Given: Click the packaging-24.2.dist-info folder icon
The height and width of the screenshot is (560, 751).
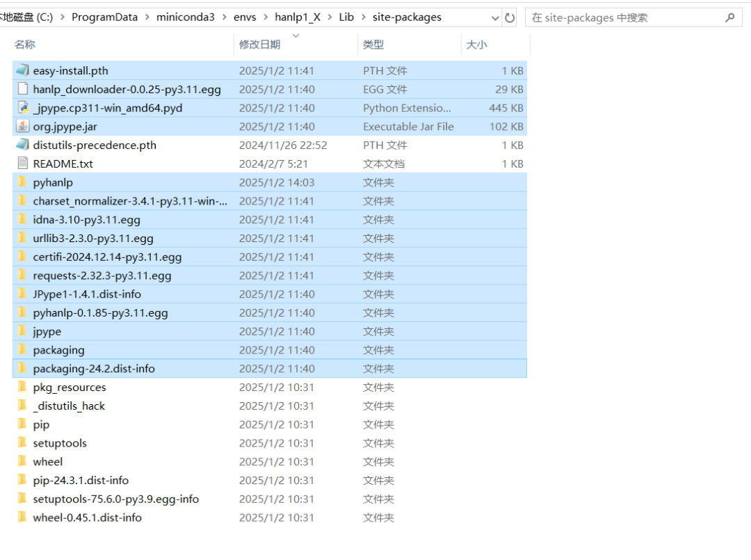Looking at the screenshot, I should [22, 369].
